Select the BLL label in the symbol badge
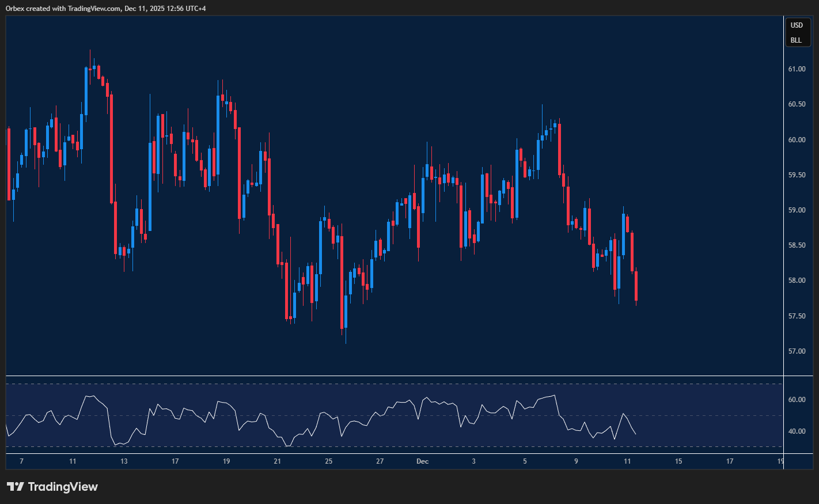 (x=797, y=39)
